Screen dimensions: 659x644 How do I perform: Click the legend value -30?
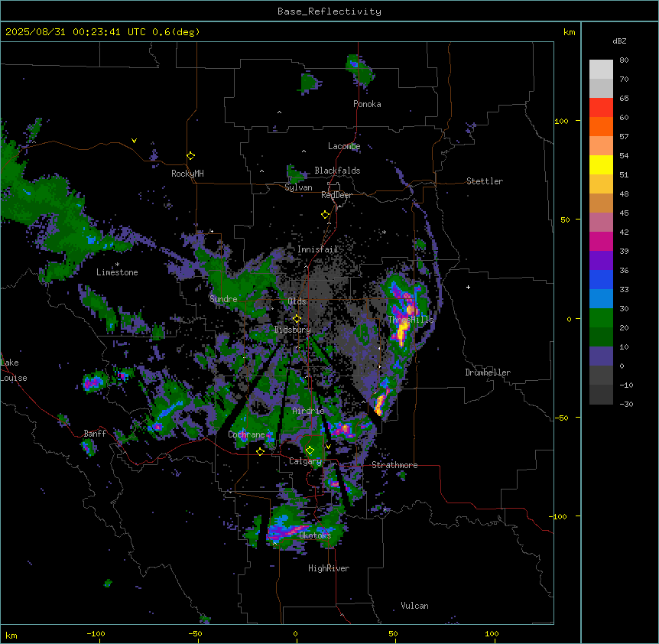point(626,404)
